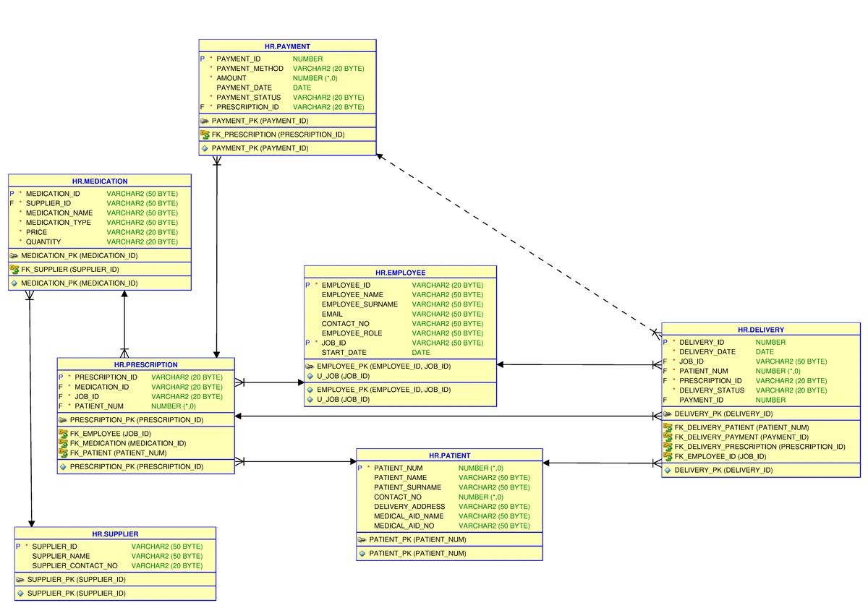Click the diamond index icon beside EMPLOYEE_PK
The height and width of the screenshot is (608, 868).
310,390
